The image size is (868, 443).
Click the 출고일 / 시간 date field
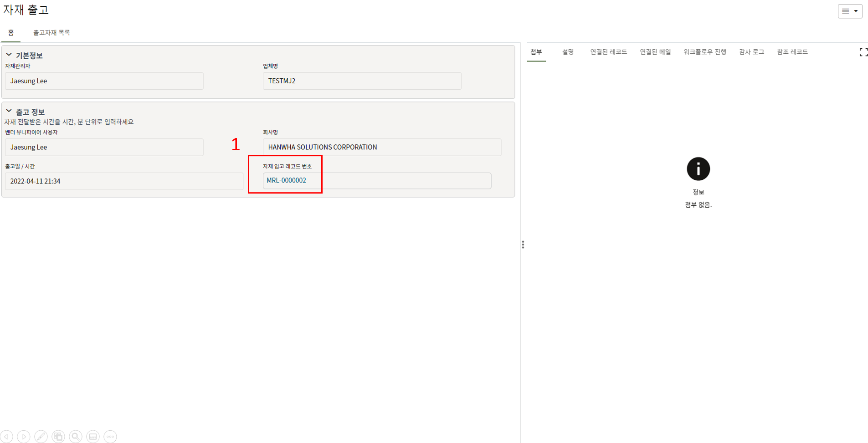123,181
